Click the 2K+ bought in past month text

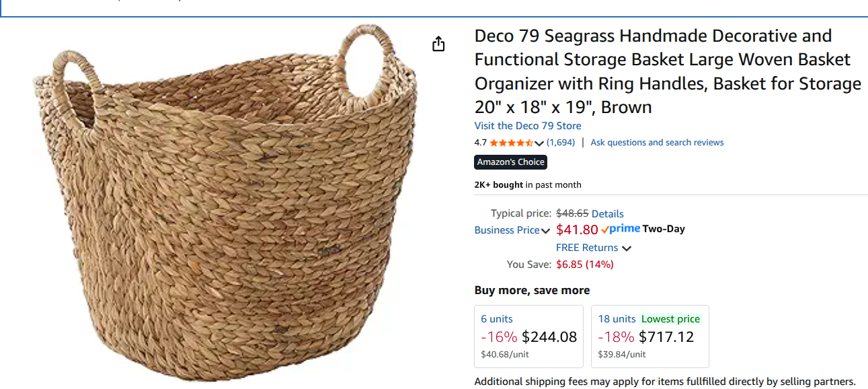click(527, 184)
